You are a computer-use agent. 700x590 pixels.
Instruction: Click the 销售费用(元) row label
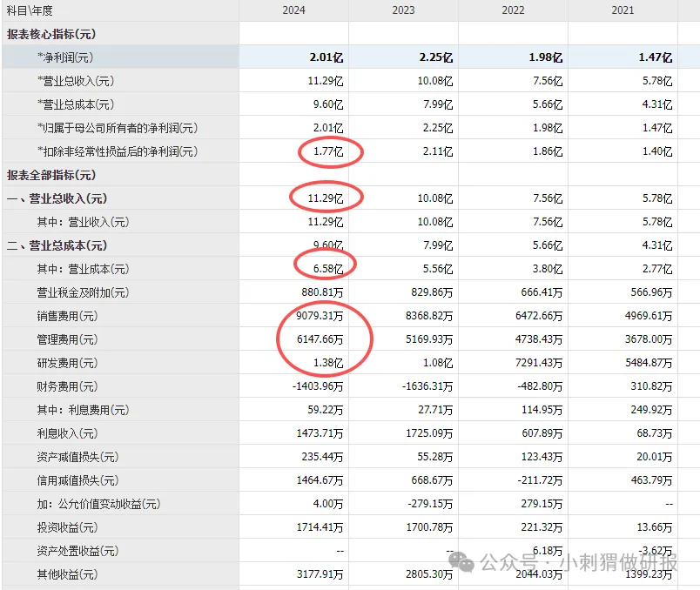coord(67,316)
